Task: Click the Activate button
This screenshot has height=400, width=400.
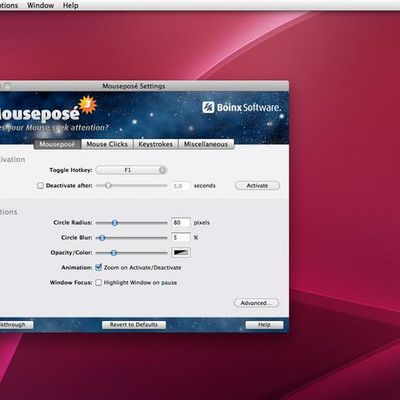Action: [257, 186]
